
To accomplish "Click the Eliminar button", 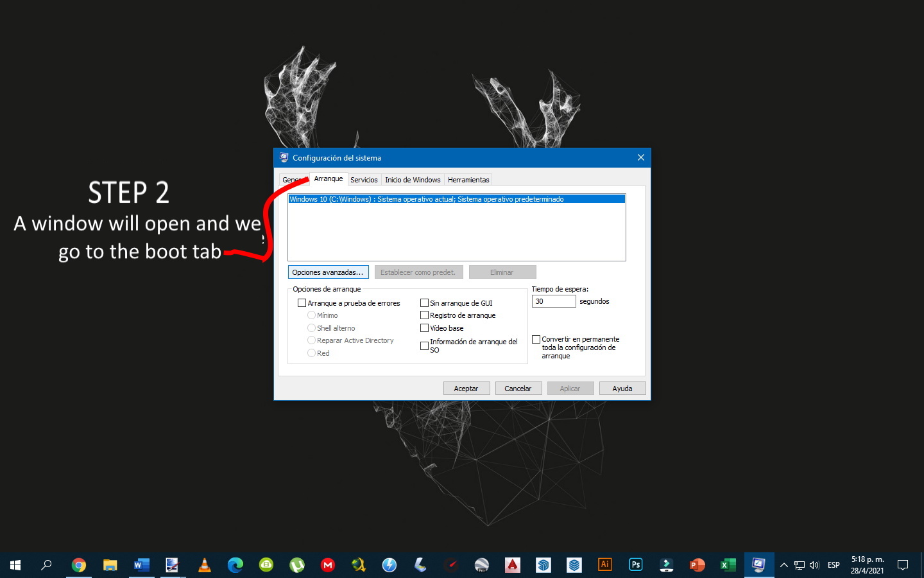I will click(502, 272).
